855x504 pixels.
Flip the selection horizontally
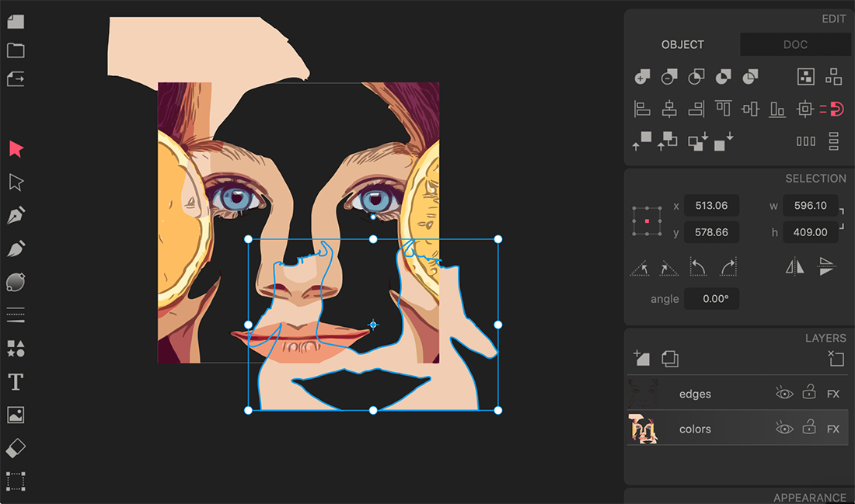click(x=795, y=268)
